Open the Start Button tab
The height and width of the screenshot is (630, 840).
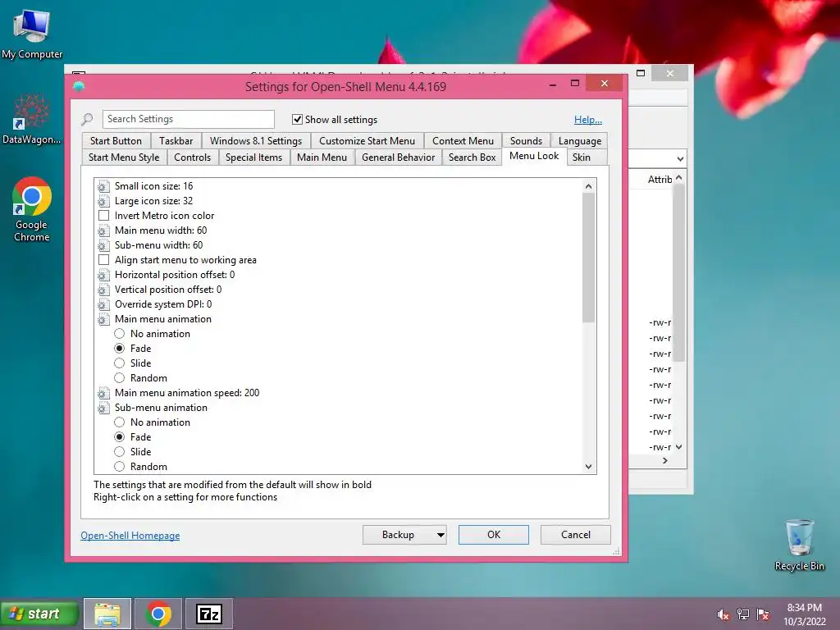[x=116, y=141]
